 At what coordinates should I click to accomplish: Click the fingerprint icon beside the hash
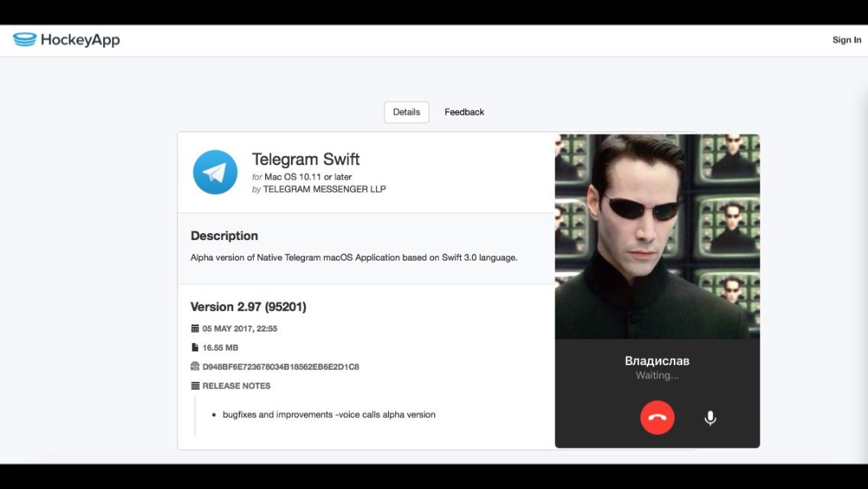[195, 366]
